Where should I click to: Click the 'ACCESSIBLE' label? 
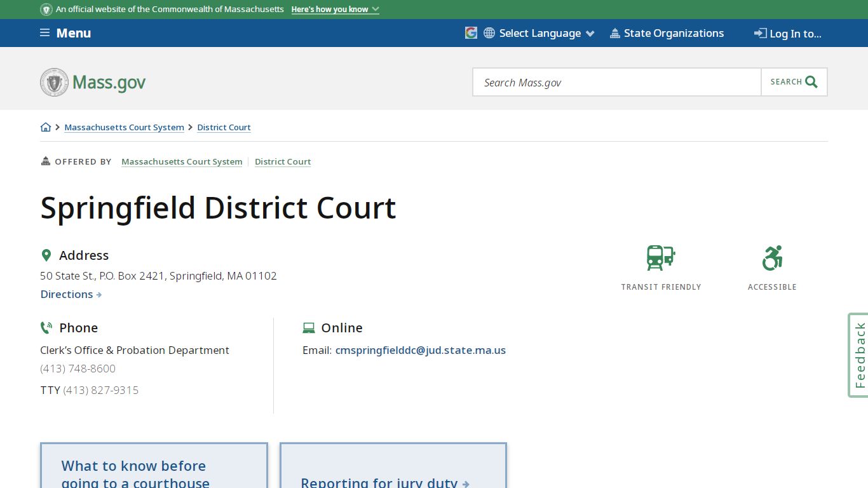(x=772, y=287)
